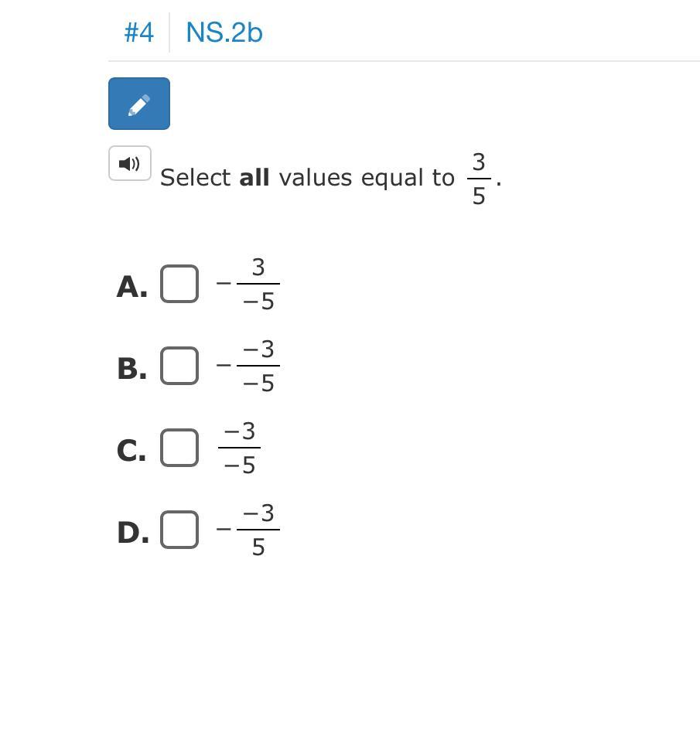Mark the option D checkbox

click(x=179, y=530)
